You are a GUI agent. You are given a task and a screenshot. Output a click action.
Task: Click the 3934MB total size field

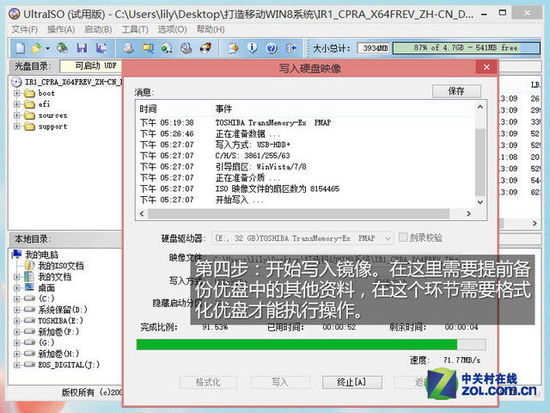374,48
